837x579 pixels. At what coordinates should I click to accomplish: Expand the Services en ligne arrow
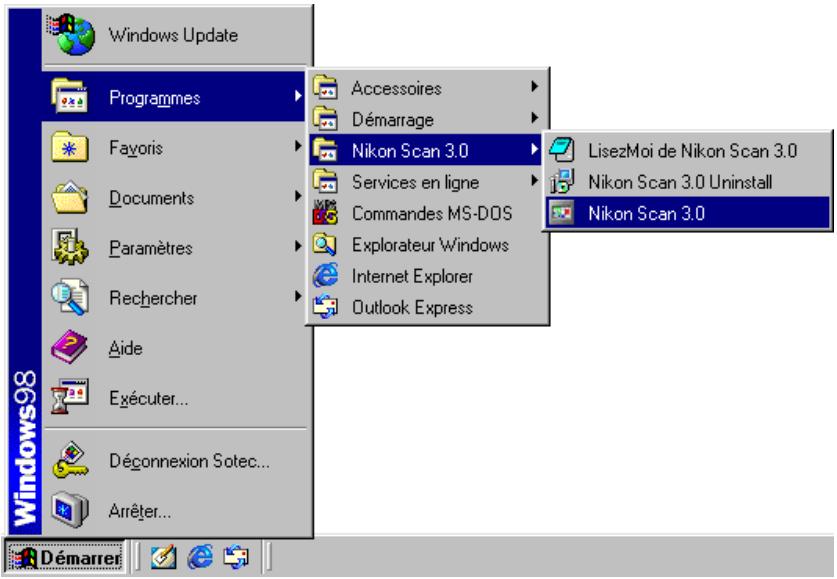point(534,180)
